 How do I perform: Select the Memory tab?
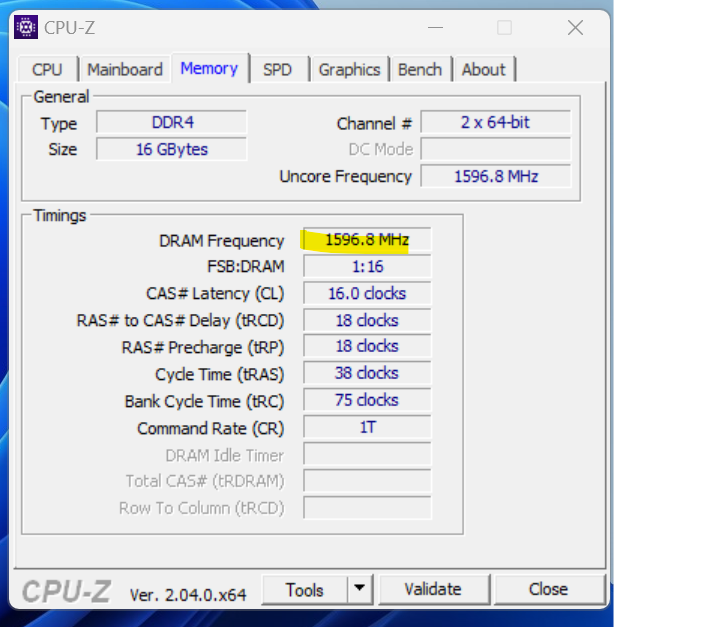click(x=209, y=68)
